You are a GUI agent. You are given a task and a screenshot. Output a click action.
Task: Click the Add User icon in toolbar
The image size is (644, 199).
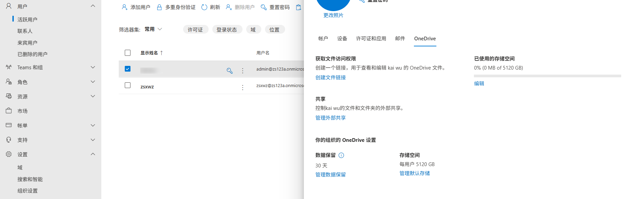pyautogui.click(x=124, y=7)
